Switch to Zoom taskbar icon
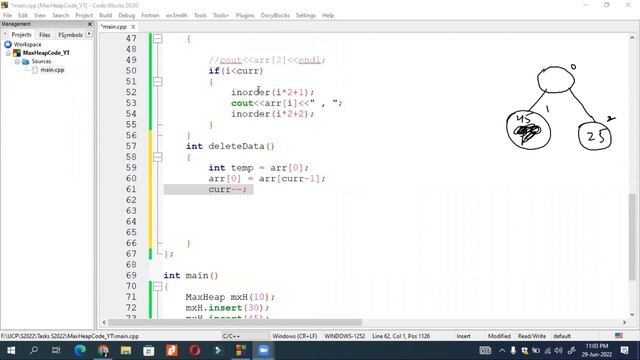The width and height of the screenshot is (640, 360). click(x=264, y=351)
